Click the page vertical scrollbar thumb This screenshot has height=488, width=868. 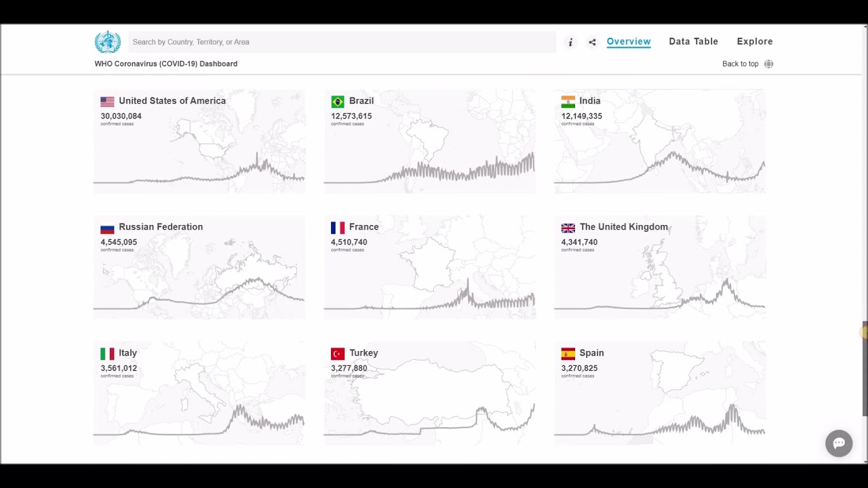pyautogui.click(x=865, y=369)
